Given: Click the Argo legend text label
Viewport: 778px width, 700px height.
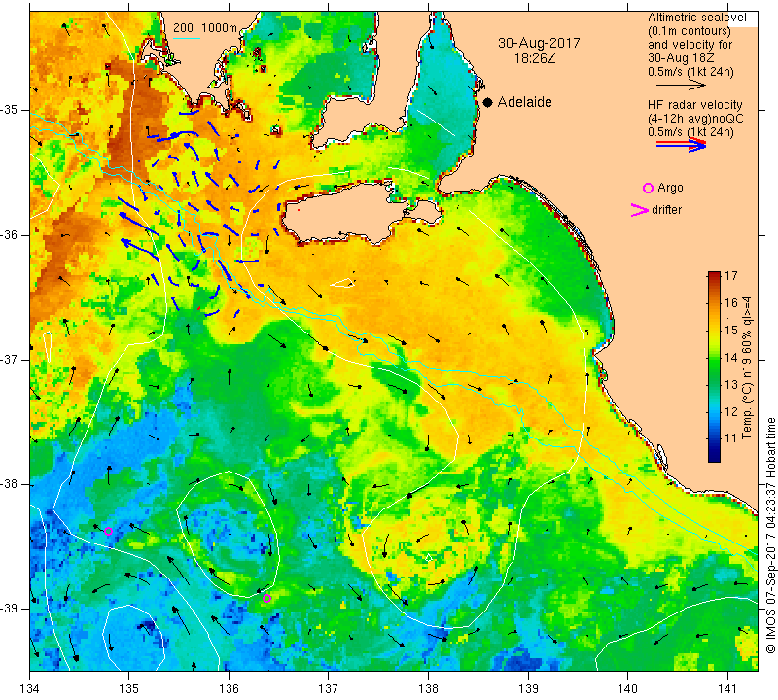Looking at the screenshot, I should [670, 188].
